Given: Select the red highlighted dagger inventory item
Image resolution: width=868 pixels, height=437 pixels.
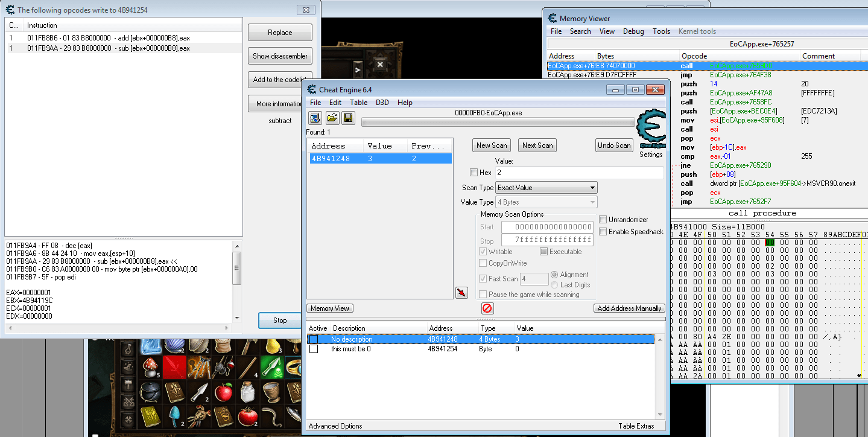Looking at the screenshot, I should [x=175, y=368].
